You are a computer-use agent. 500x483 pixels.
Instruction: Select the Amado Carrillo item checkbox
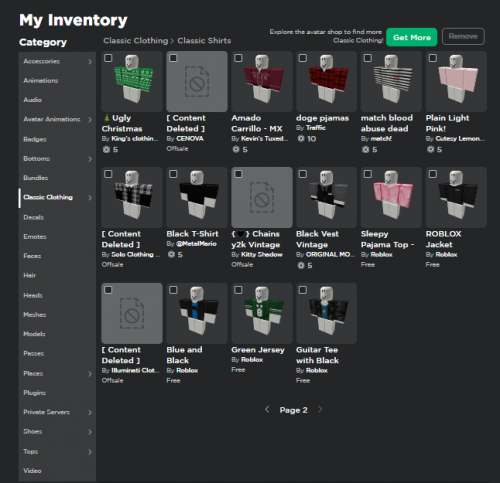238,58
